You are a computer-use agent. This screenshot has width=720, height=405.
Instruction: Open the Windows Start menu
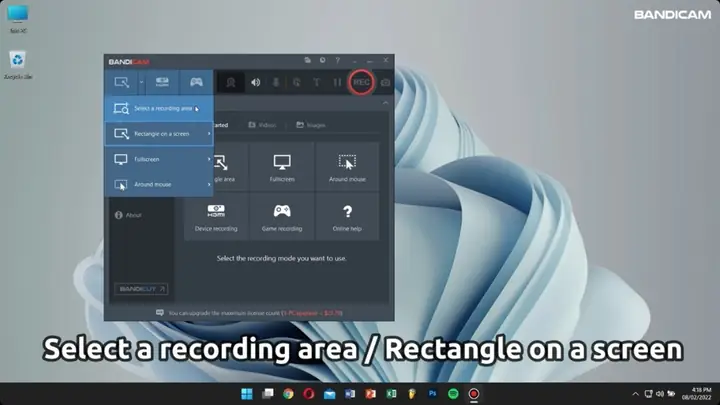coord(247,394)
